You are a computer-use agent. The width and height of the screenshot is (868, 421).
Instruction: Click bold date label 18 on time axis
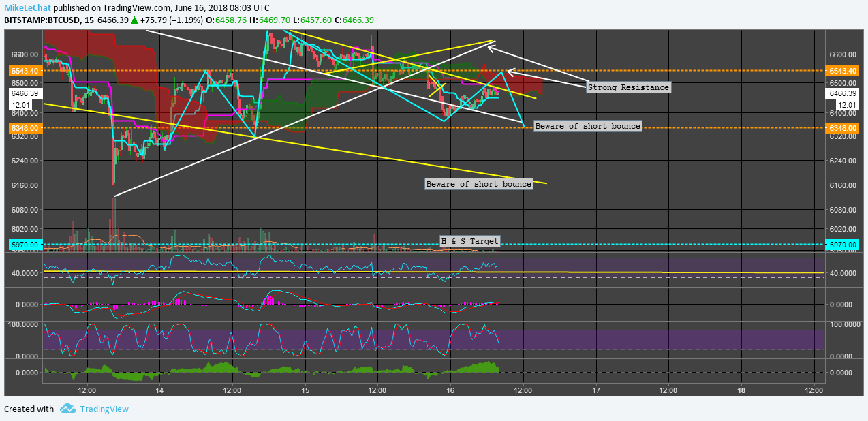[x=741, y=390]
